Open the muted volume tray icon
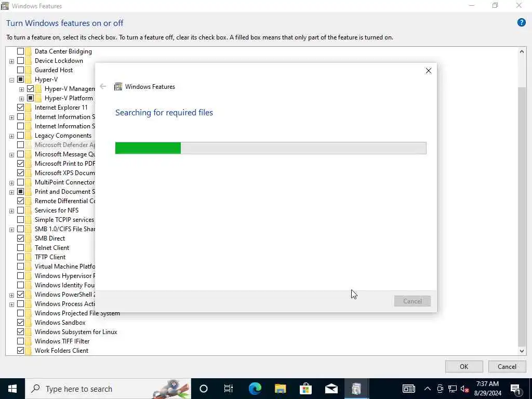 point(464,389)
